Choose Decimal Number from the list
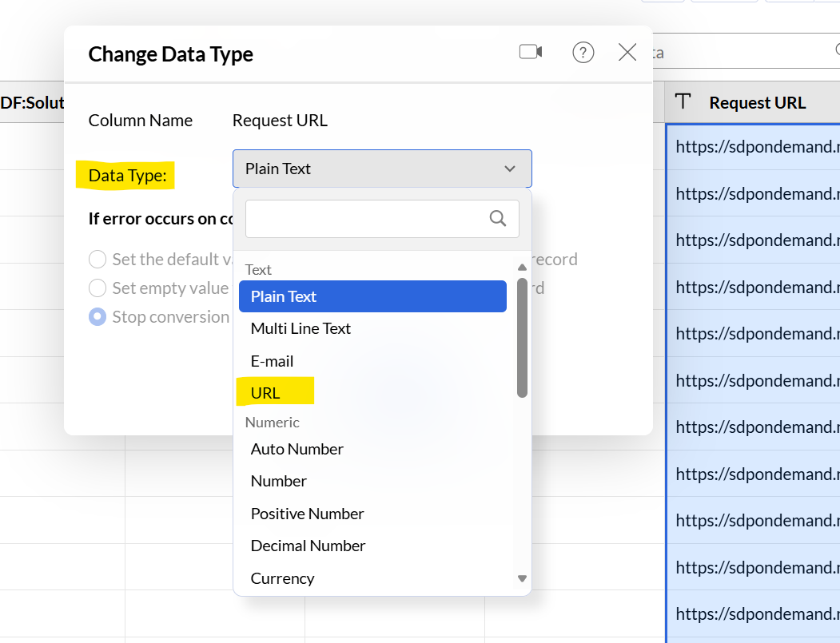The width and height of the screenshot is (840, 643). (x=308, y=546)
